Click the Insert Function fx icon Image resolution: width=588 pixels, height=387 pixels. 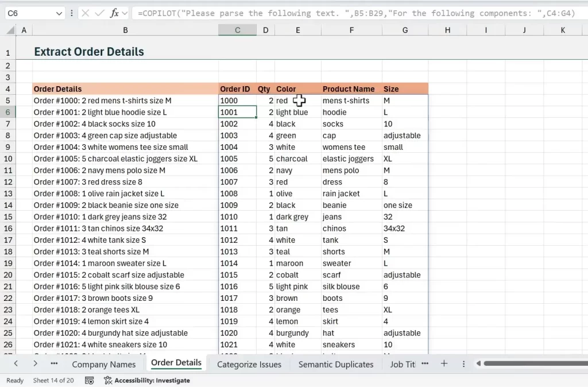click(x=114, y=13)
